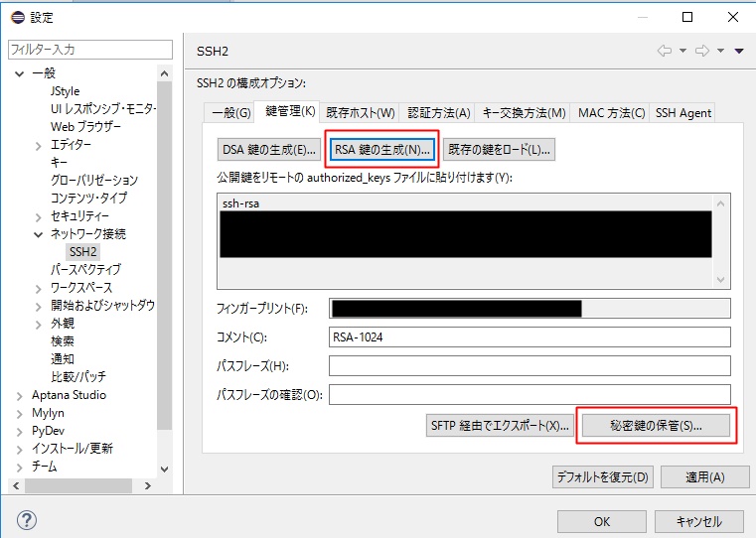Click the 秘密鍵の保管 button

click(656, 426)
